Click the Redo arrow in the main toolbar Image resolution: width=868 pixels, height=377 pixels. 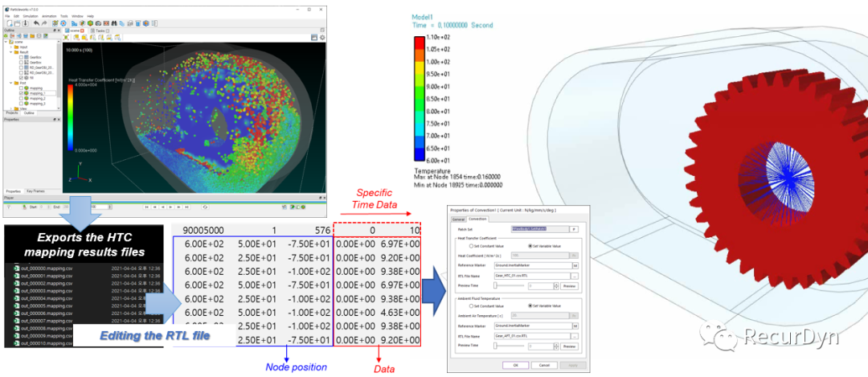coord(43,23)
